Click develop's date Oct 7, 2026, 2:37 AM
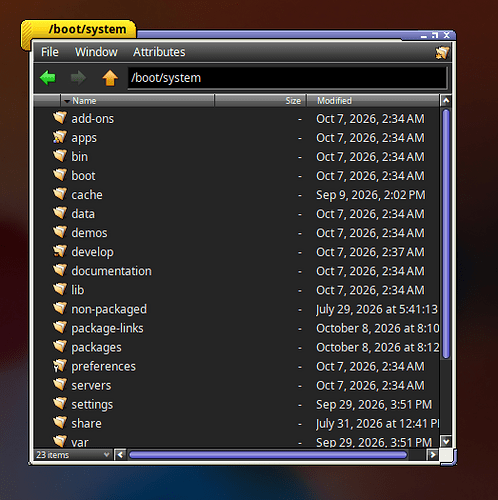498x500 pixels. (370, 252)
